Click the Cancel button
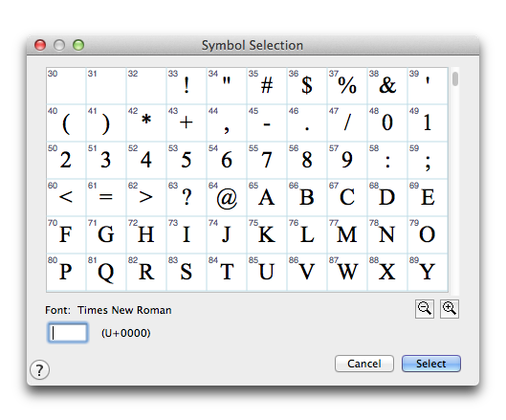The height and width of the screenshot is (420, 506). [x=364, y=364]
